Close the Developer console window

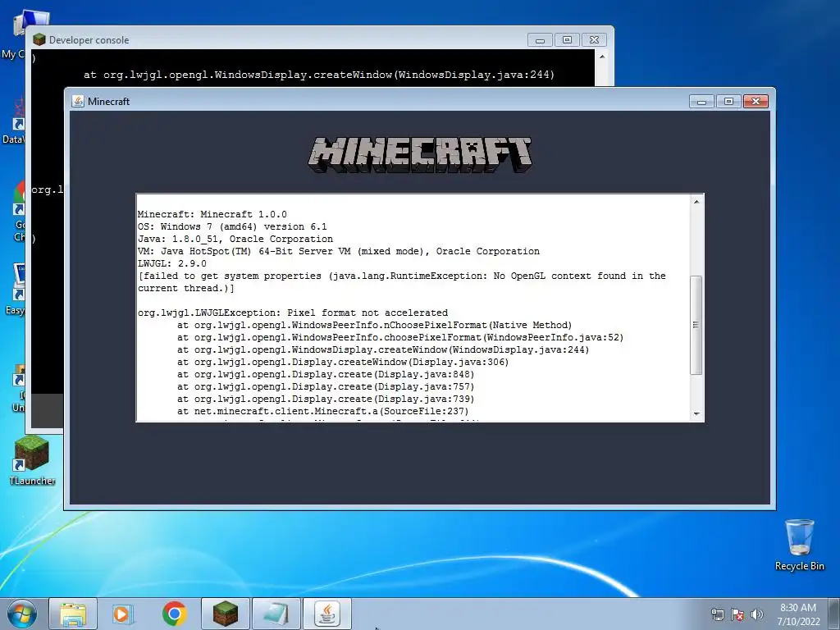594,40
